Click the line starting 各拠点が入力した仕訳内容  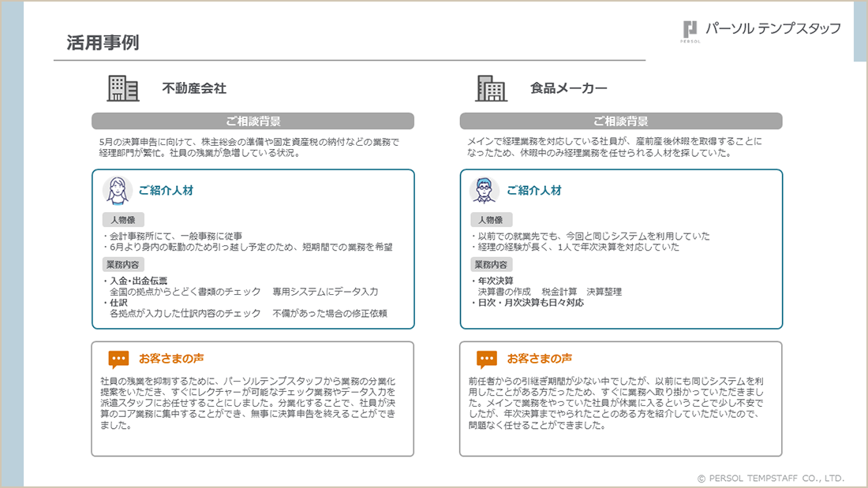pos(248,313)
